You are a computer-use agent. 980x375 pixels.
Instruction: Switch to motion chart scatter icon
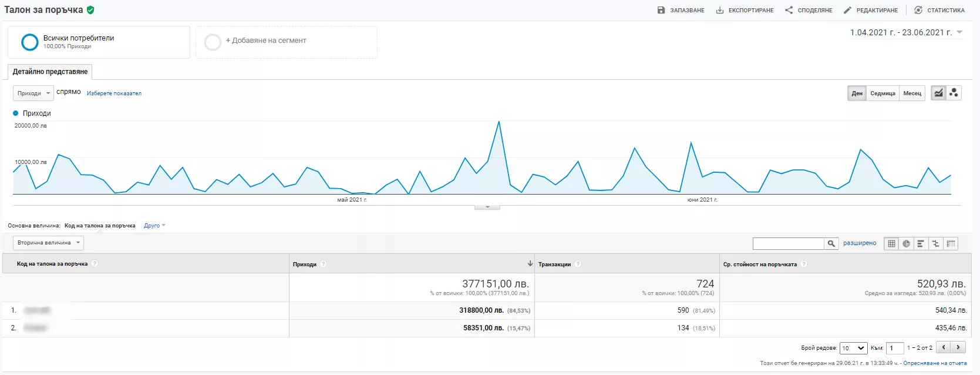point(954,93)
